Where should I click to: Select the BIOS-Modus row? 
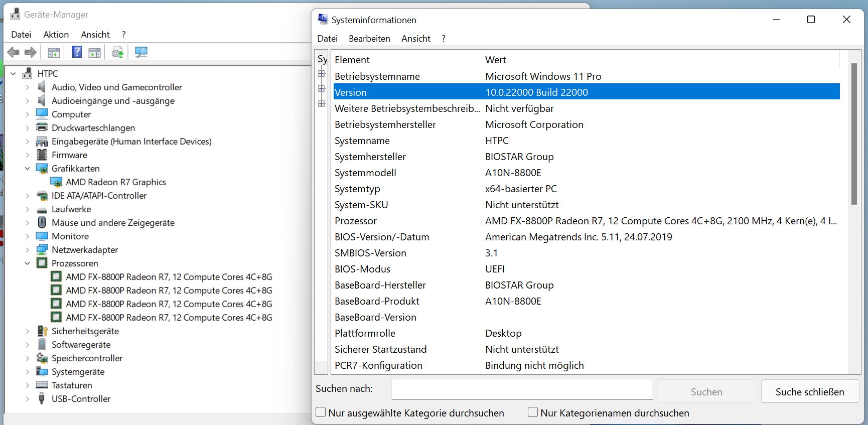587,269
